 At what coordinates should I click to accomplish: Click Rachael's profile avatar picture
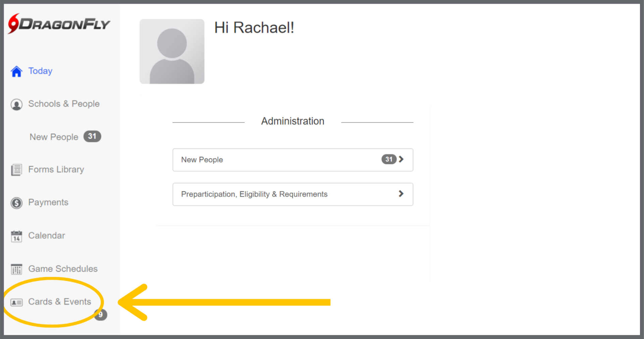172,51
